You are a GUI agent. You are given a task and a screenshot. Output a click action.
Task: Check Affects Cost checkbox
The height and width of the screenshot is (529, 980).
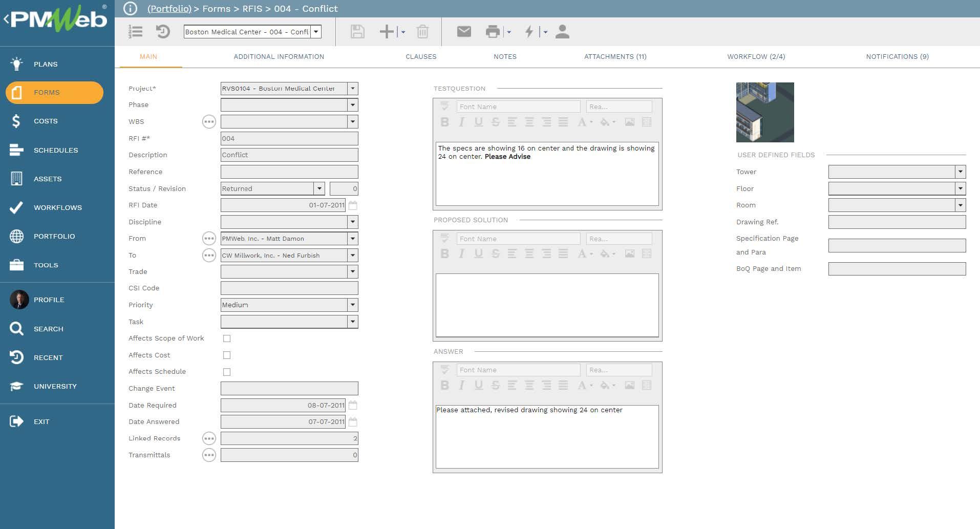click(227, 355)
